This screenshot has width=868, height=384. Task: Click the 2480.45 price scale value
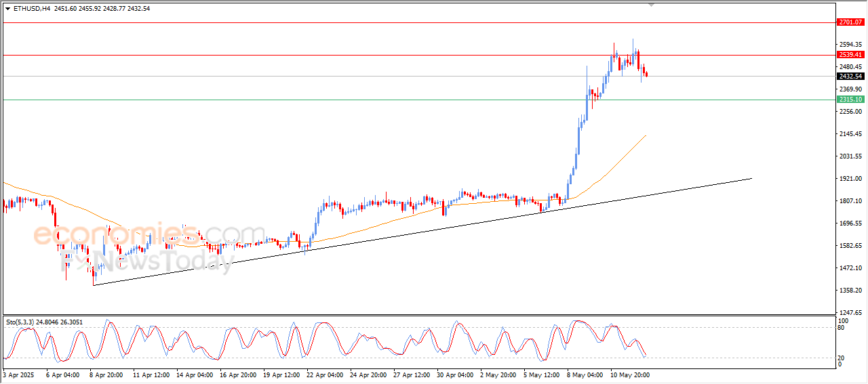click(x=850, y=67)
